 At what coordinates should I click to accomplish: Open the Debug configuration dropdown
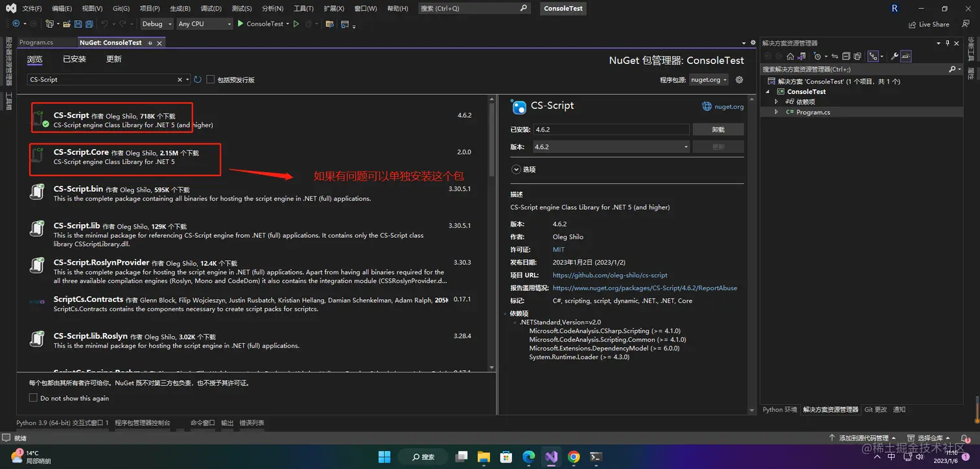pos(157,24)
